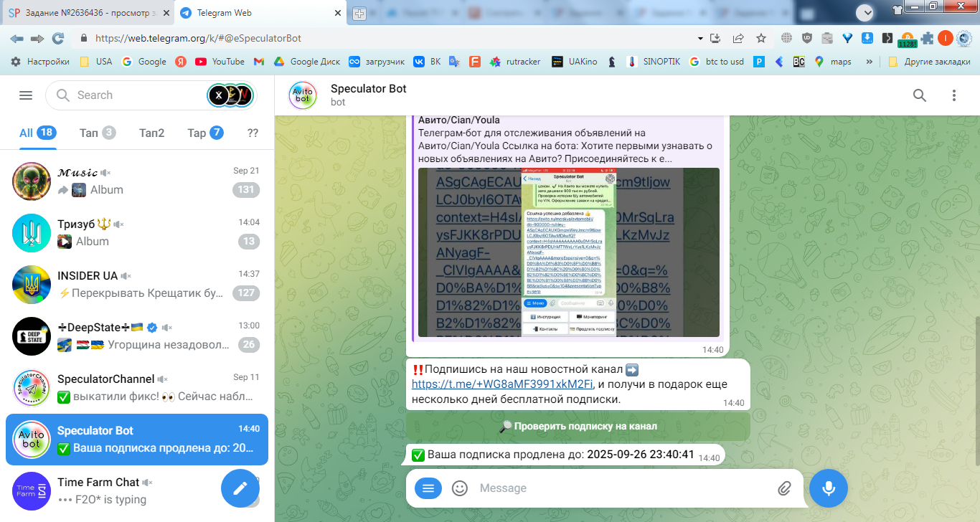Click the blue down-arrow downloader extension
980x522 pixels.
click(x=867, y=38)
